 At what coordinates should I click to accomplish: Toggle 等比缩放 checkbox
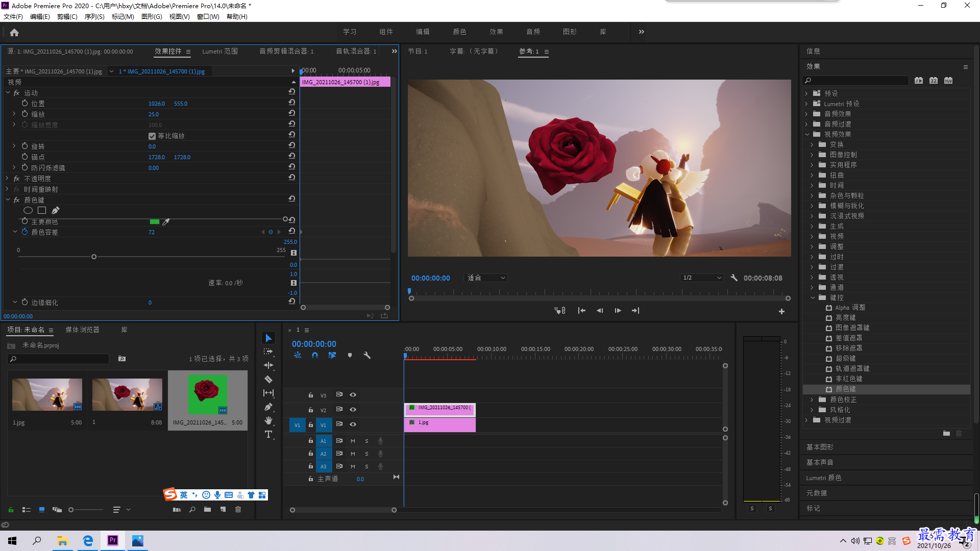tap(152, 136)
